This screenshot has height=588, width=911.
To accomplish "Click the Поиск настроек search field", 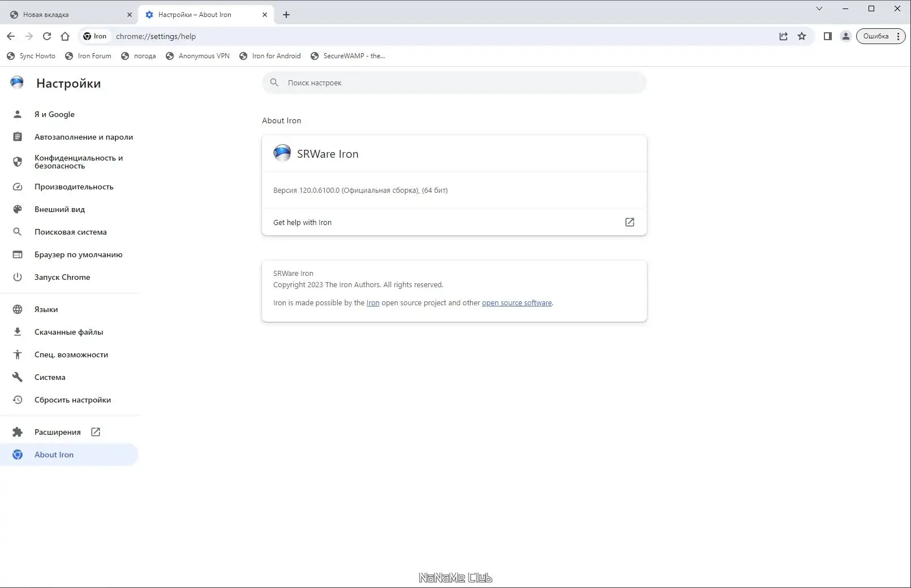I will [x=454, y=83].
